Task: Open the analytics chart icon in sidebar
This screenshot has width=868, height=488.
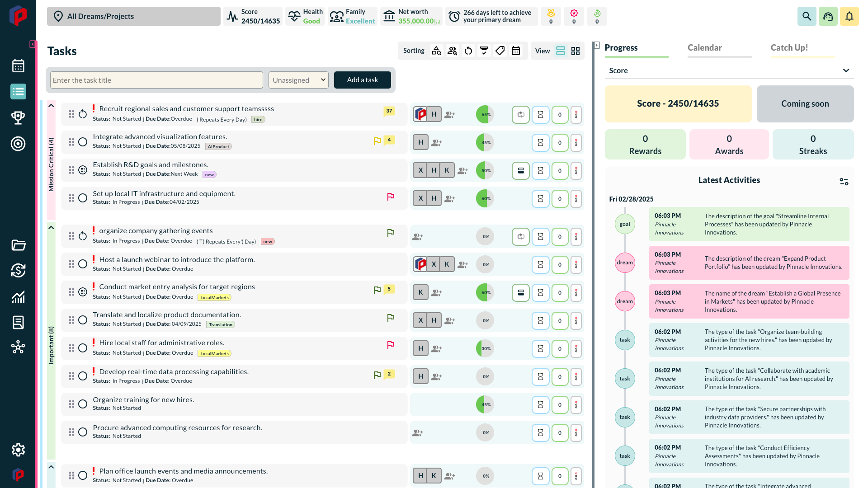Action: click(18, 297)
